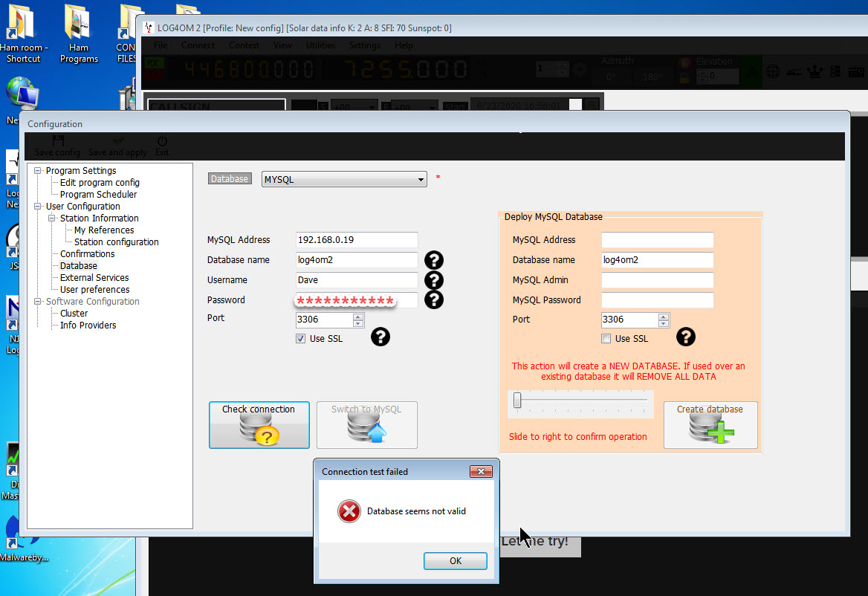The image size is (868, 596).
Task: Select Program Scheduler in tree
Action: pos(99,194)
